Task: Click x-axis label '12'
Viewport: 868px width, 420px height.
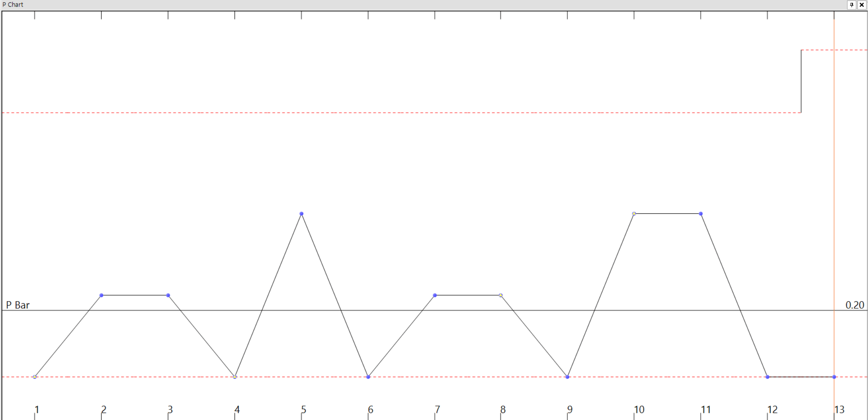Action: click(x=773, y=409)
